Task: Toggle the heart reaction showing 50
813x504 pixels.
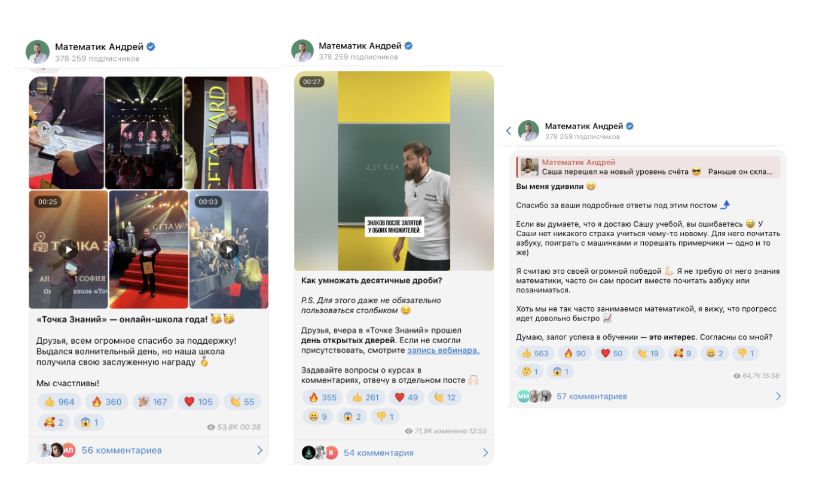Action: (612, 353)
